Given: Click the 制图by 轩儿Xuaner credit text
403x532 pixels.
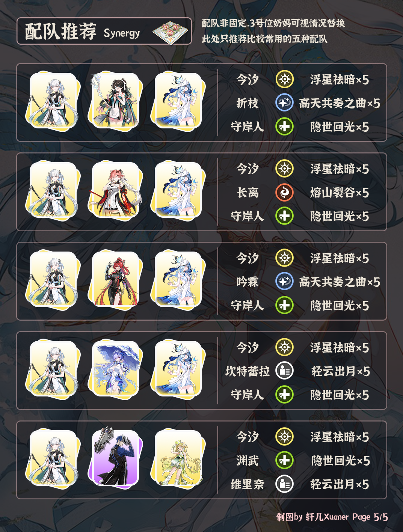Looking at the screenshot, I should pyautogui.click(x=312, y=517).
